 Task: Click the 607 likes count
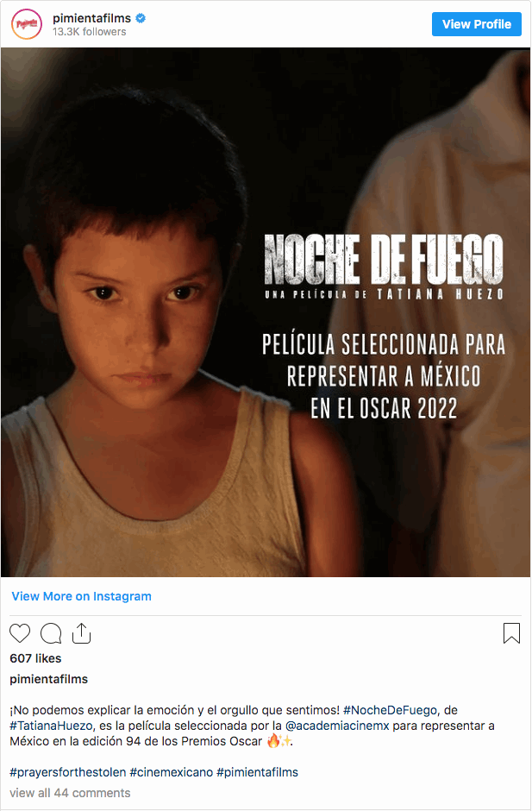point(35,658)
